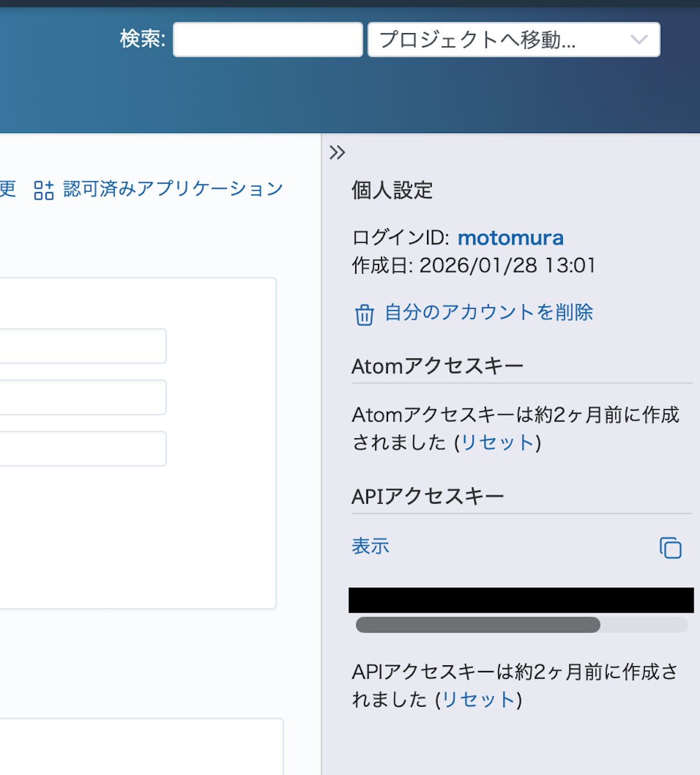Click the top text field in the left form

coord(82,346)
